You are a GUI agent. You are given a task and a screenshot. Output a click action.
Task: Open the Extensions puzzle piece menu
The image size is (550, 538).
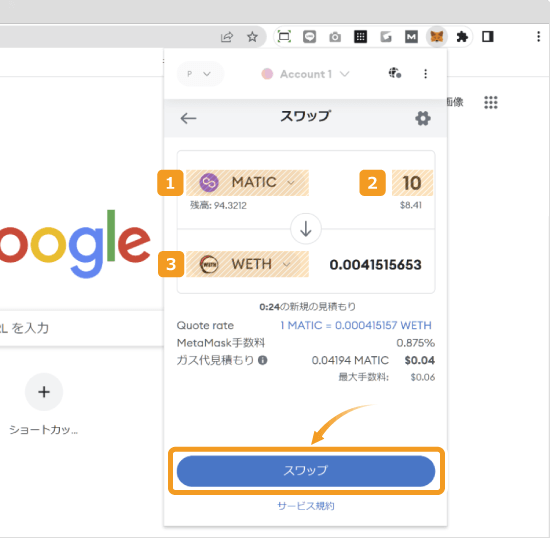(462, 36)
